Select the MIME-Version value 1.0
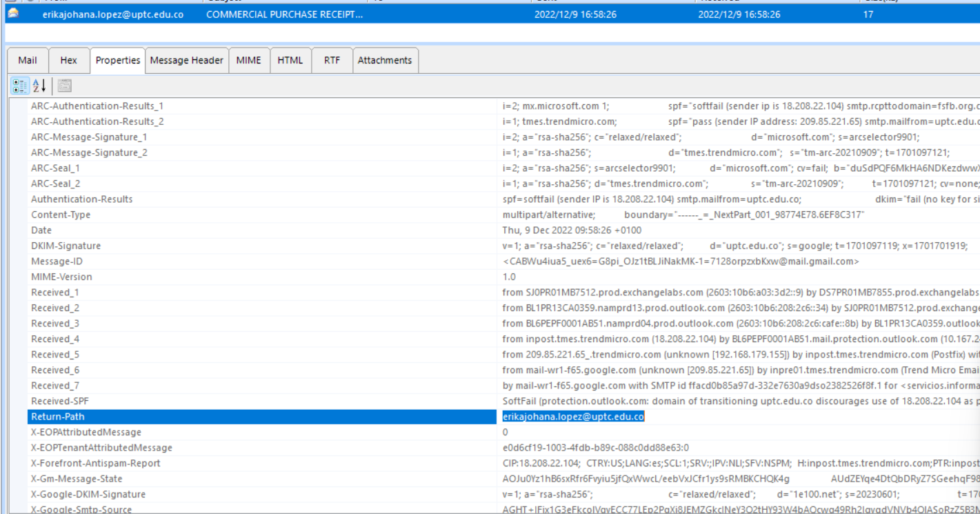The height and width of the screenshot is (514, 980). click(x=509, y=277)
